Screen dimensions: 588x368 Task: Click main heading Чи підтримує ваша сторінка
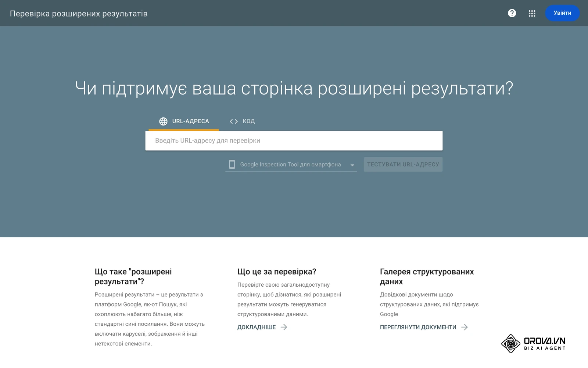tap(294, 88)
